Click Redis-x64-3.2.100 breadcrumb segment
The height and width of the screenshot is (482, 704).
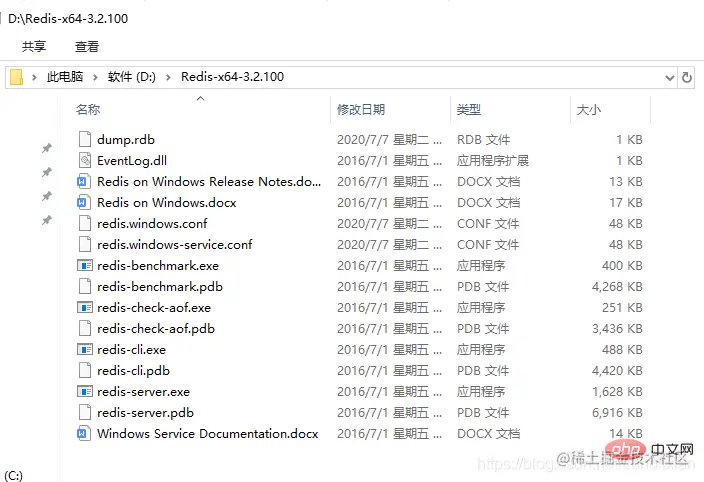[233, 77]
